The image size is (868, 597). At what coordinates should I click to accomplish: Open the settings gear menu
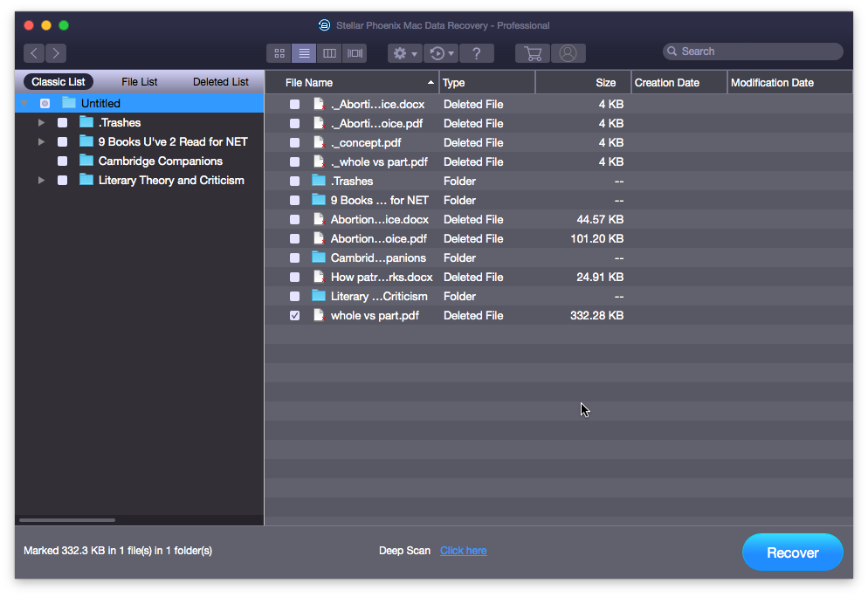tap(404, 53)
